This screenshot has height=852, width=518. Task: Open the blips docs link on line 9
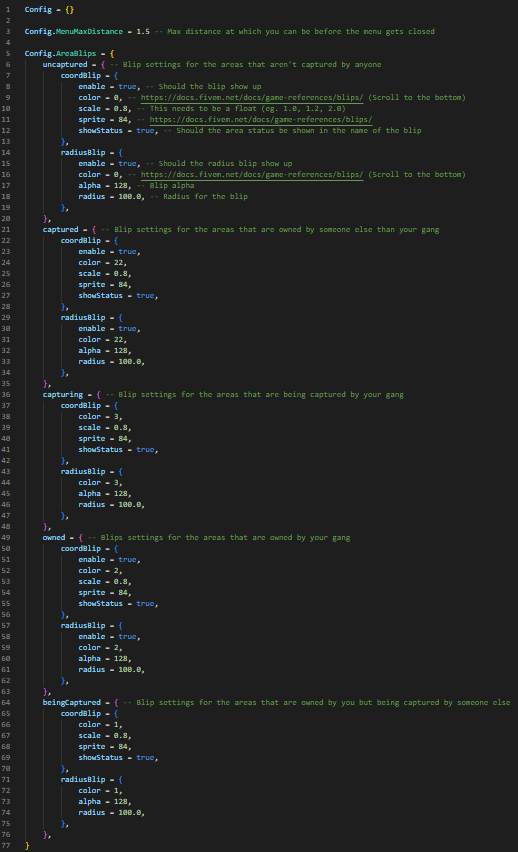[252, 98]
